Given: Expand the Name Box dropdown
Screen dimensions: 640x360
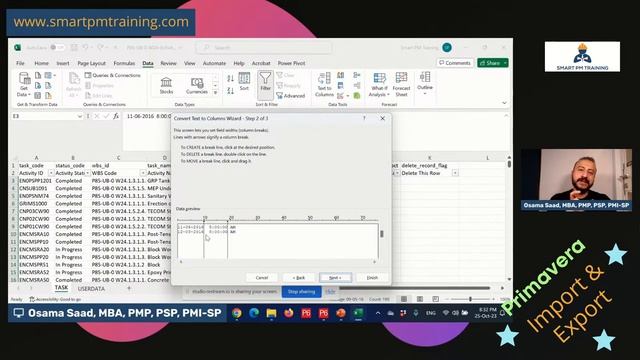Looking at the screenshot, I should [79, 116].
